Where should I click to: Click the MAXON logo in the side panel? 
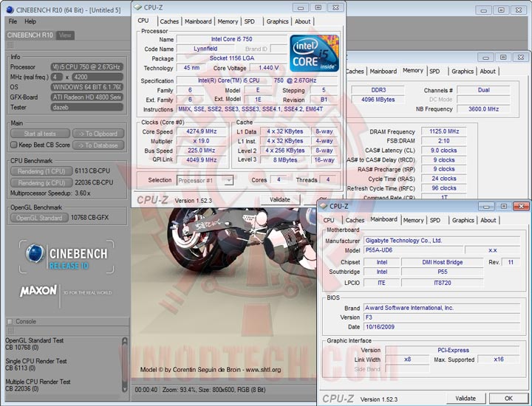coord(39,291)
